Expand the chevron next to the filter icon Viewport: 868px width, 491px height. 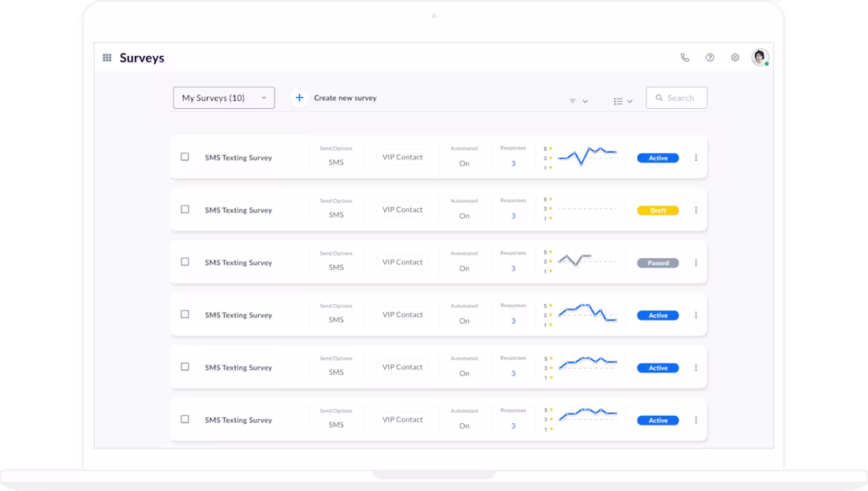(x=584, y=101)
